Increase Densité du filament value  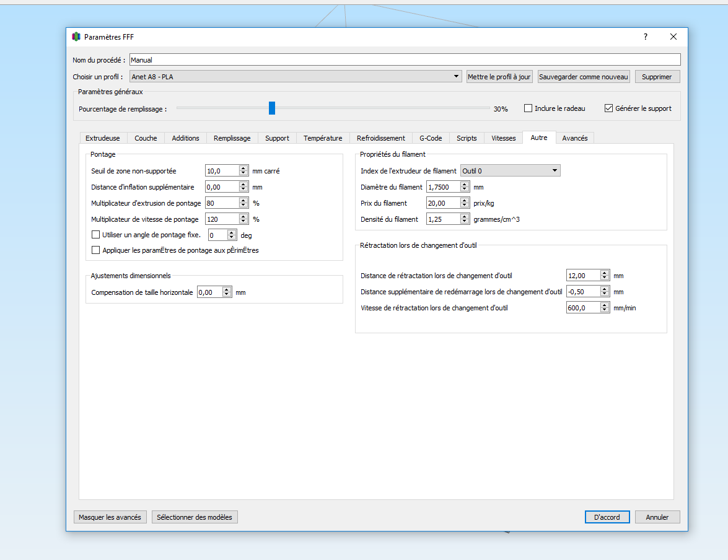pos(465,216)
